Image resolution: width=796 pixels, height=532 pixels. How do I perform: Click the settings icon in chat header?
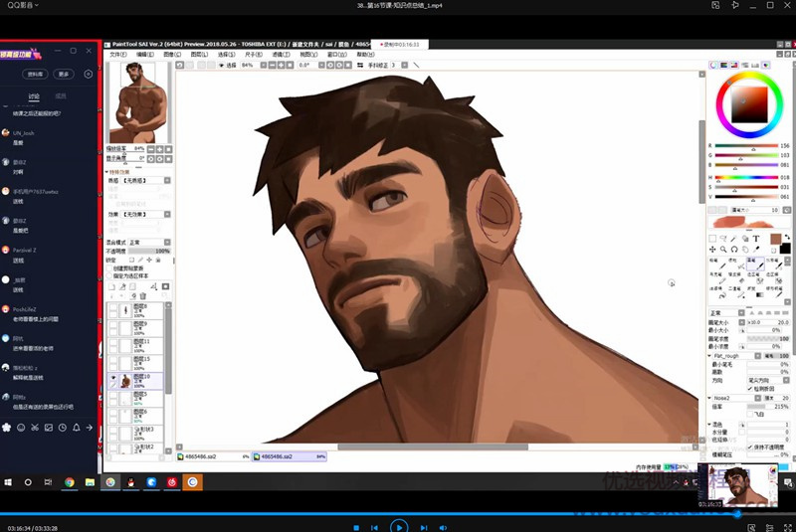[89, 74]
